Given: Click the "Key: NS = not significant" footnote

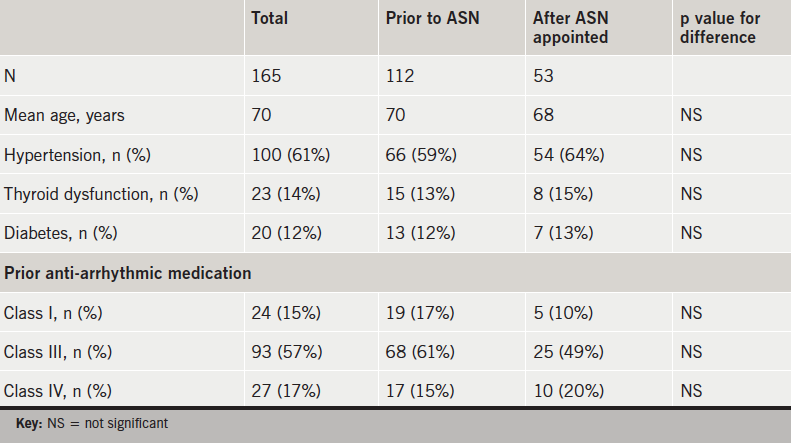Looking at the screenshot, I should (x=90, y=425).
